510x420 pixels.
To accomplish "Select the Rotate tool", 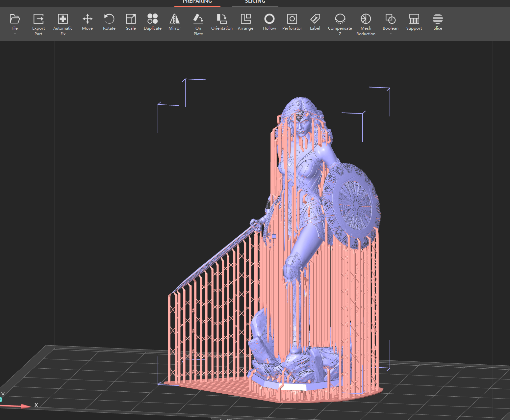I will click(x=109, y=22).
